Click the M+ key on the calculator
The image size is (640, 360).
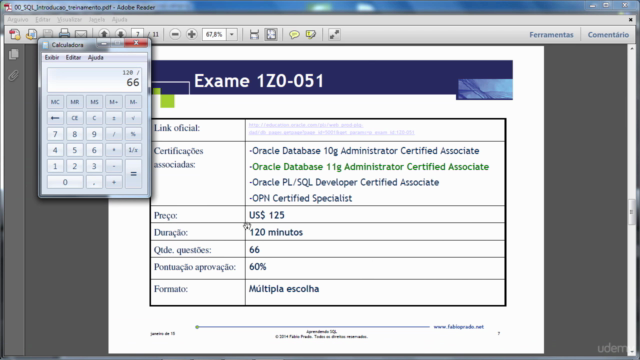tap(114, 102)
